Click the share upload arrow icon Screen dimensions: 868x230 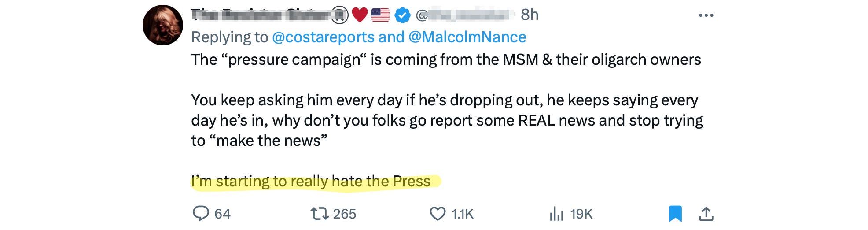(706, 214)
